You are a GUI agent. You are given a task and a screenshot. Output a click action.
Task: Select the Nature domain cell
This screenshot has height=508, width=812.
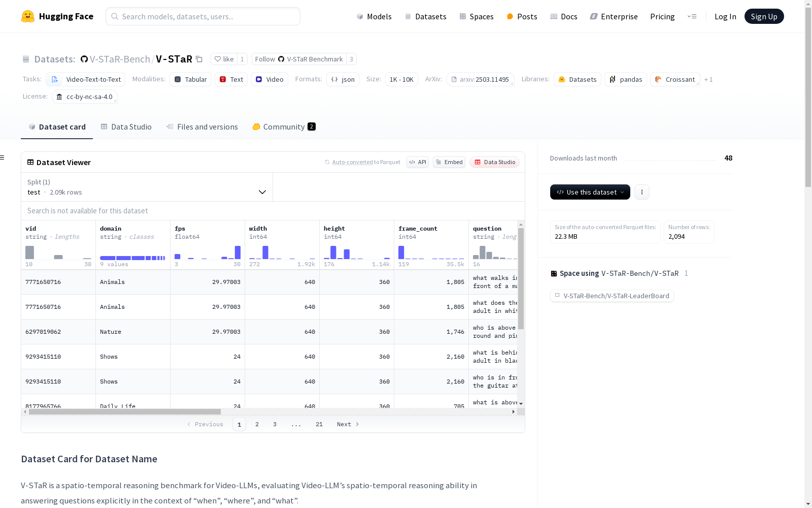(133, 332)
